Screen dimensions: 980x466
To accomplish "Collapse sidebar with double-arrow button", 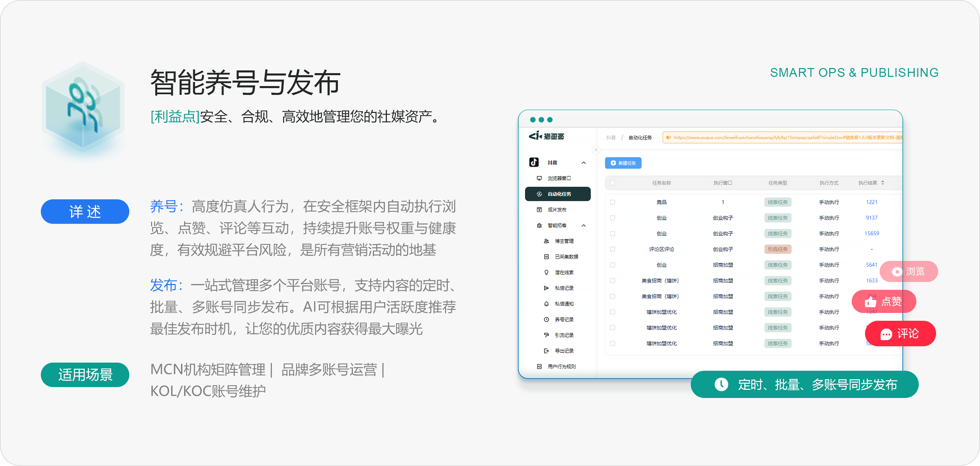I will pyautogui.click(x=596, y=150).
